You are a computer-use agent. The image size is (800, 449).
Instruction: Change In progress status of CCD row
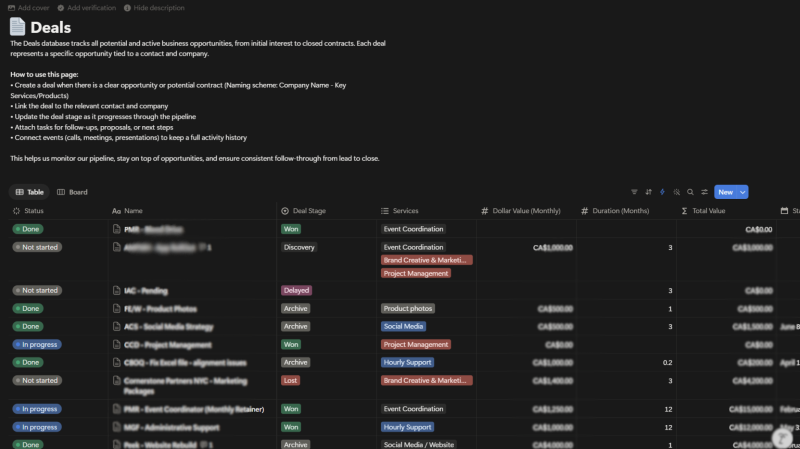click(x=37, y=344)
